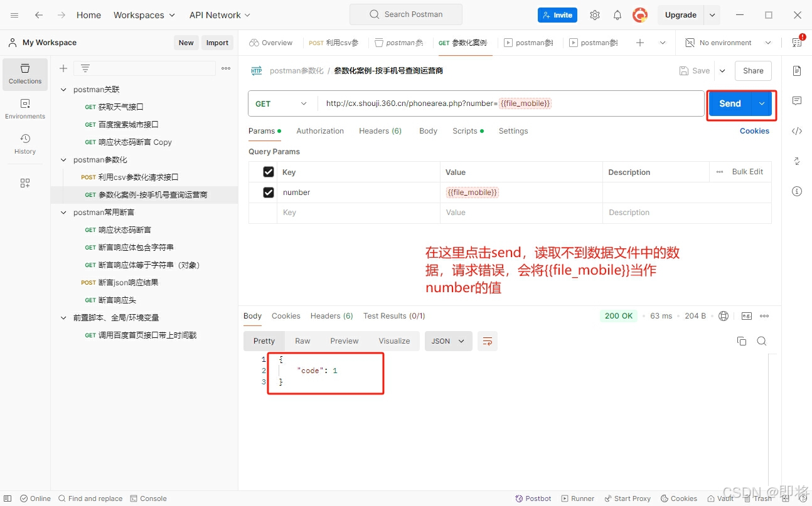Uncheck the number param checkbox

[x=269, y=192]
